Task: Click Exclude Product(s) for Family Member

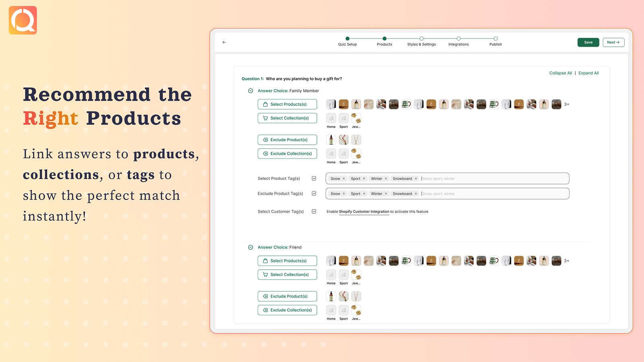Action: point(287,140)
